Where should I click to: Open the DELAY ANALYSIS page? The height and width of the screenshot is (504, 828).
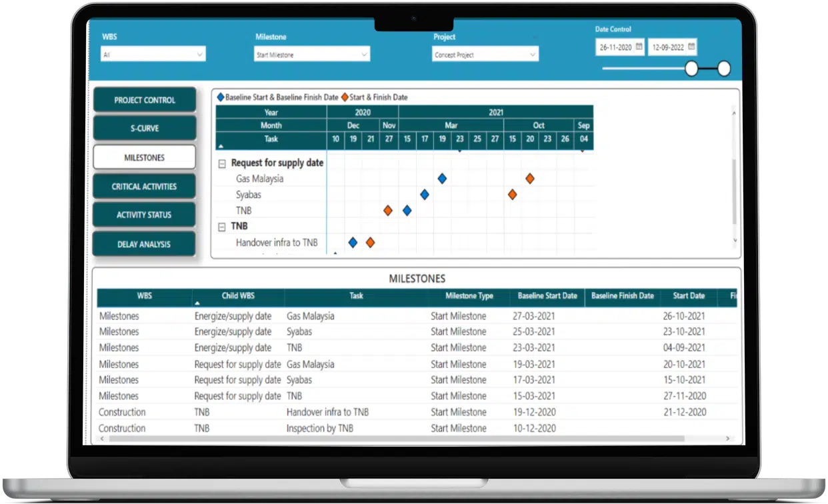(x=145, y=244)
